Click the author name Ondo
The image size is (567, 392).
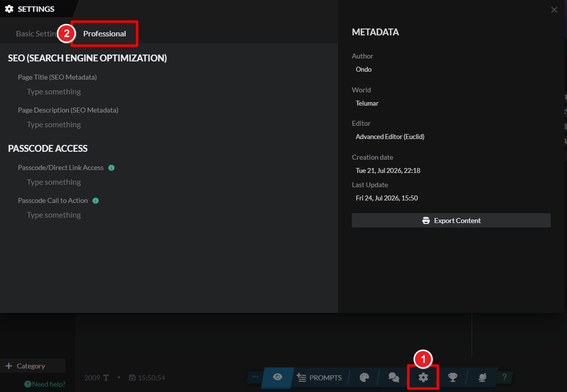[364, 69]
